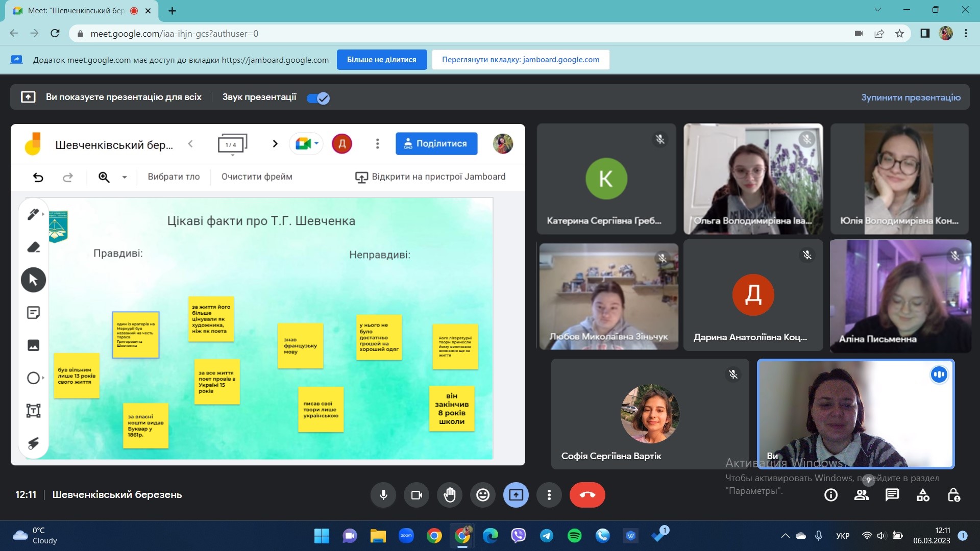Click the sticky note tool
Screen dimensions: 980x551
33,313
